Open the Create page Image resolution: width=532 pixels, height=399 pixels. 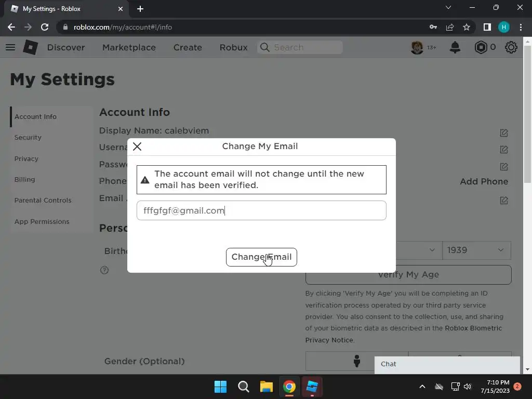point(188,47)
